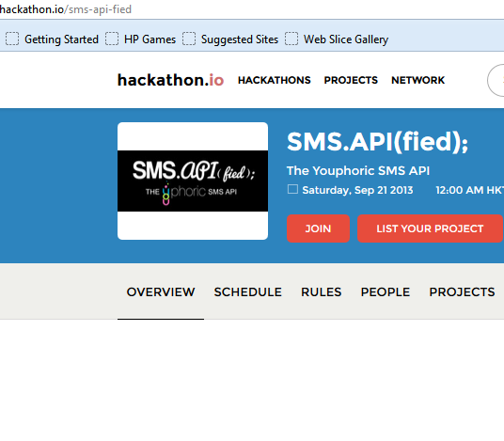The width and height of the screenshot is (504, 441).
Task: Click the HP Games bookmark favicon
Action: [x=112, y=39]
